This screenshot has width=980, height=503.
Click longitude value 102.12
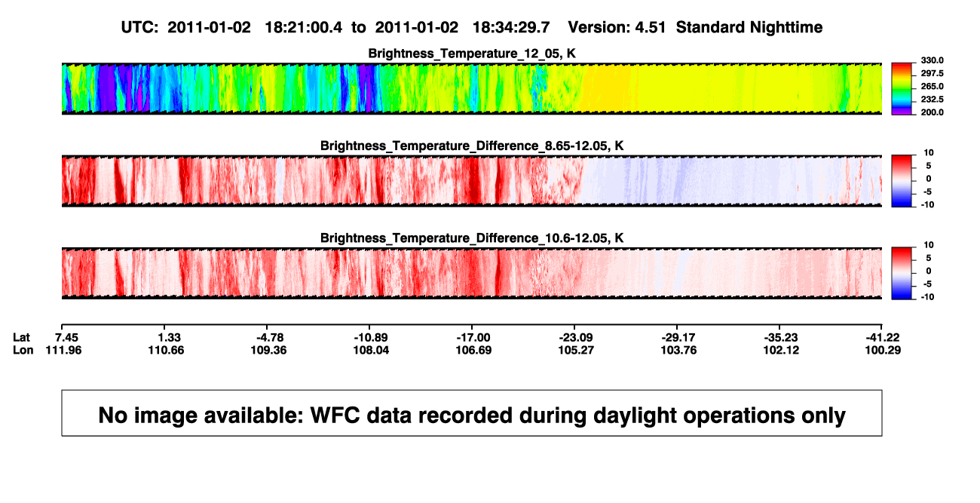coord(781,350)
